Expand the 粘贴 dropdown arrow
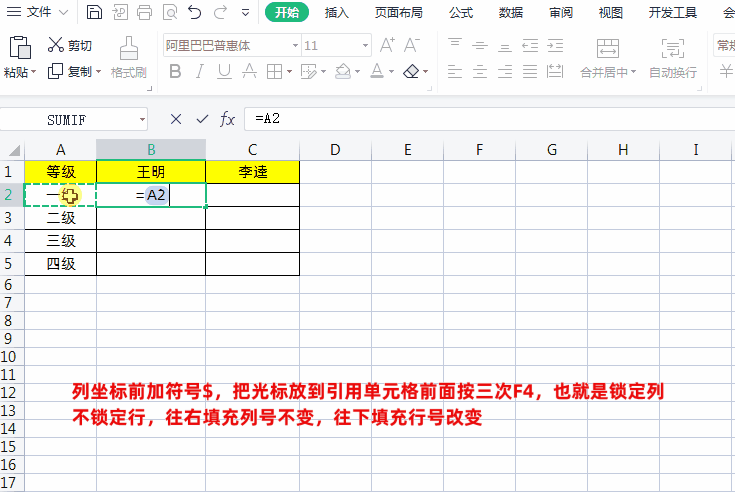Image resolution: width=735 pixels, height=492 pixels. pyautogui.click(x=33, y=72)
